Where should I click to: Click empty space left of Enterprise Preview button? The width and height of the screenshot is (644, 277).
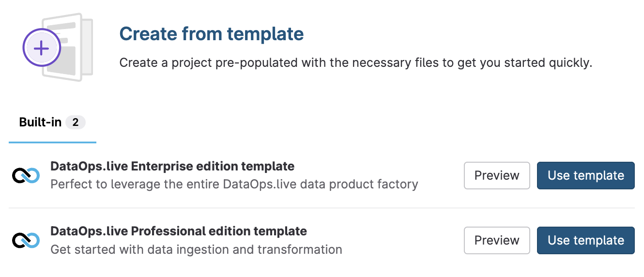pyautogui.click(x=441, y=175)
